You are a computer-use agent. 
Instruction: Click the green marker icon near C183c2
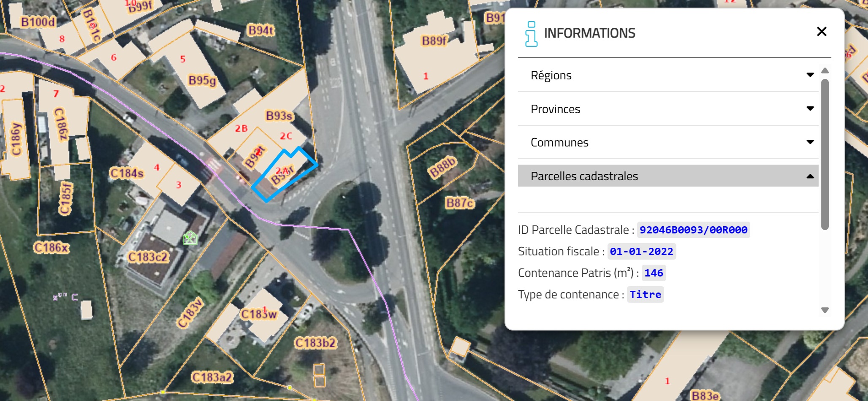pos(190,238)
